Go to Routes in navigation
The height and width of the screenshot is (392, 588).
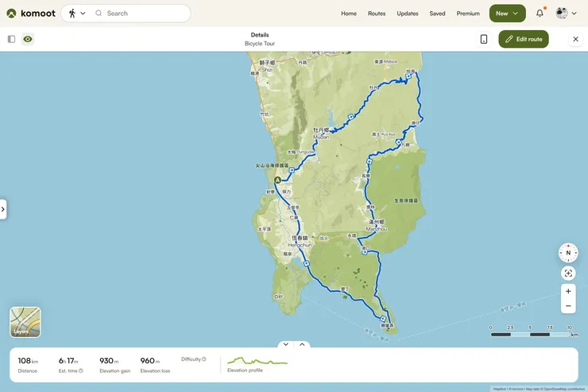(x=377, y=14)
